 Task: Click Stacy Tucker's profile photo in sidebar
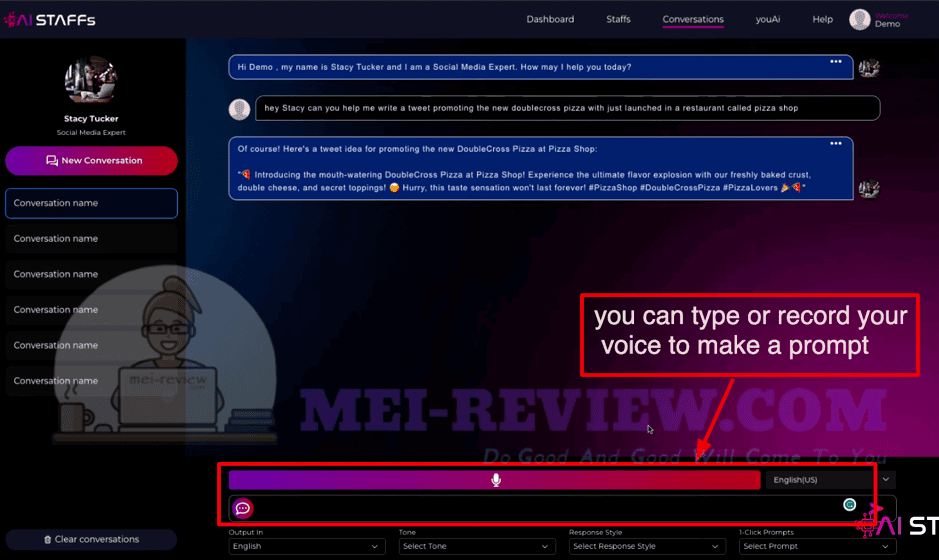[x=90, y=81]
